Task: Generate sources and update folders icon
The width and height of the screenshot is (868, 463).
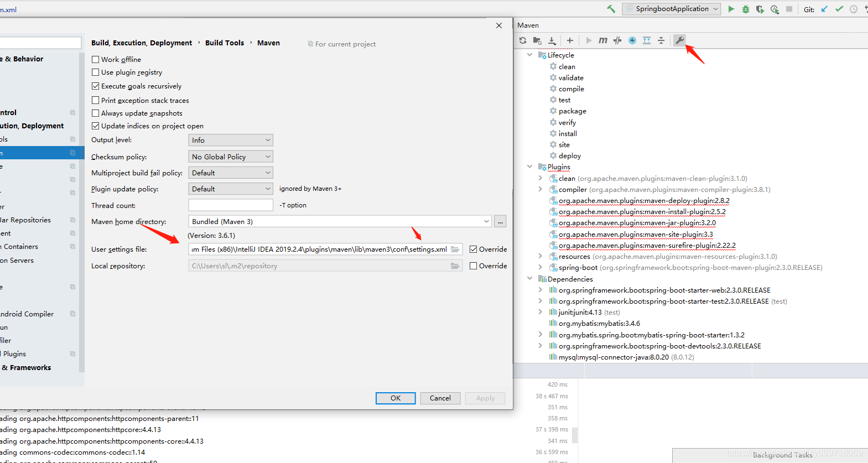Action: pyautogui.click(x=537, y=40)
